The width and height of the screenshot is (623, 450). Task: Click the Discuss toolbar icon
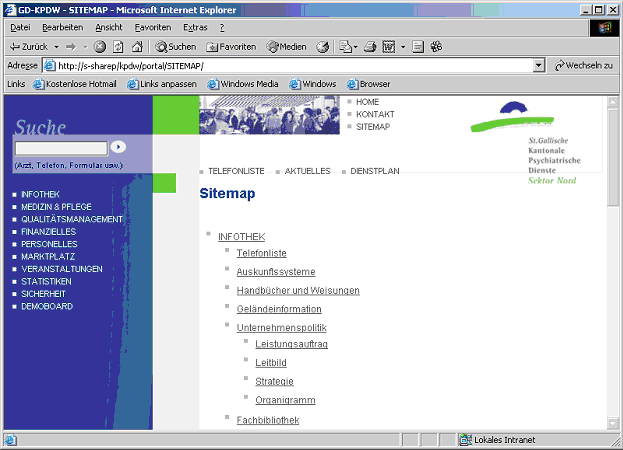(418, 47)
